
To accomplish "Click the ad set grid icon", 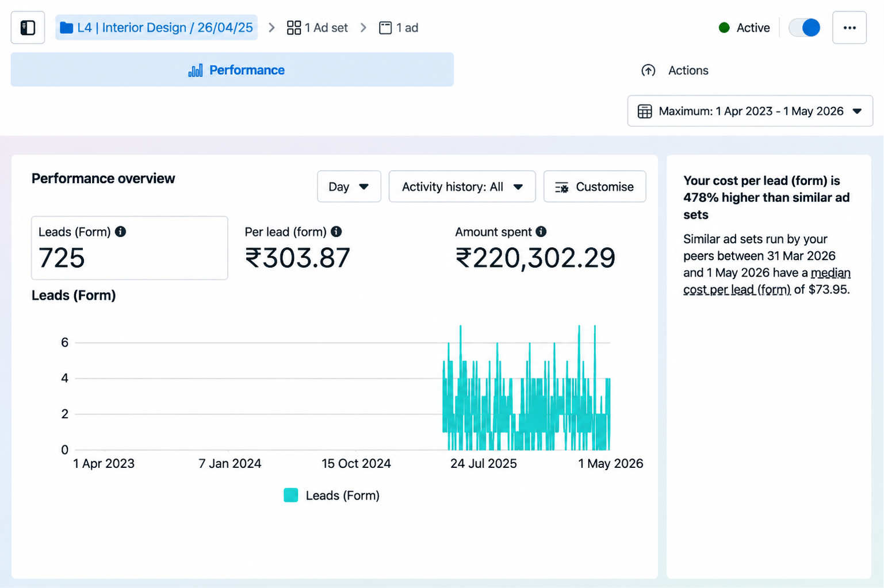I will (x=294, y=28).
